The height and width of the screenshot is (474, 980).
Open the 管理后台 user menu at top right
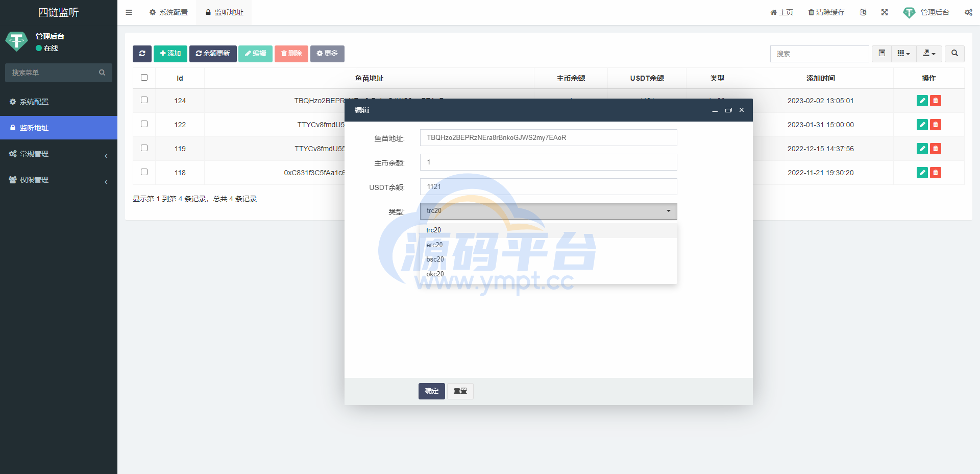point(926,12)
